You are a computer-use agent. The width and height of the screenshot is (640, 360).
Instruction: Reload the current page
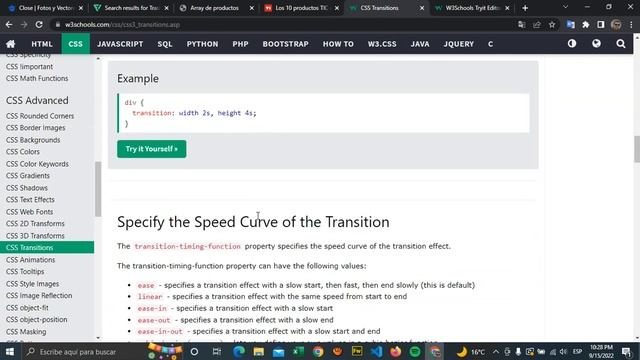[x=39, y=24]
